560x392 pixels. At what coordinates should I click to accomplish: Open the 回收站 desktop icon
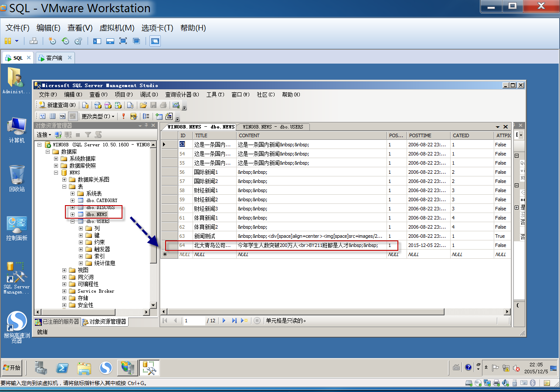(17, 179)
